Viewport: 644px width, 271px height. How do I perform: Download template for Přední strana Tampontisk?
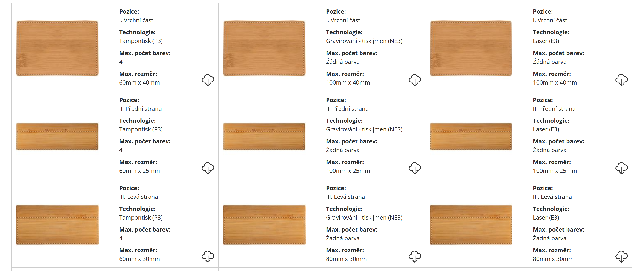(x=208, y=168)
